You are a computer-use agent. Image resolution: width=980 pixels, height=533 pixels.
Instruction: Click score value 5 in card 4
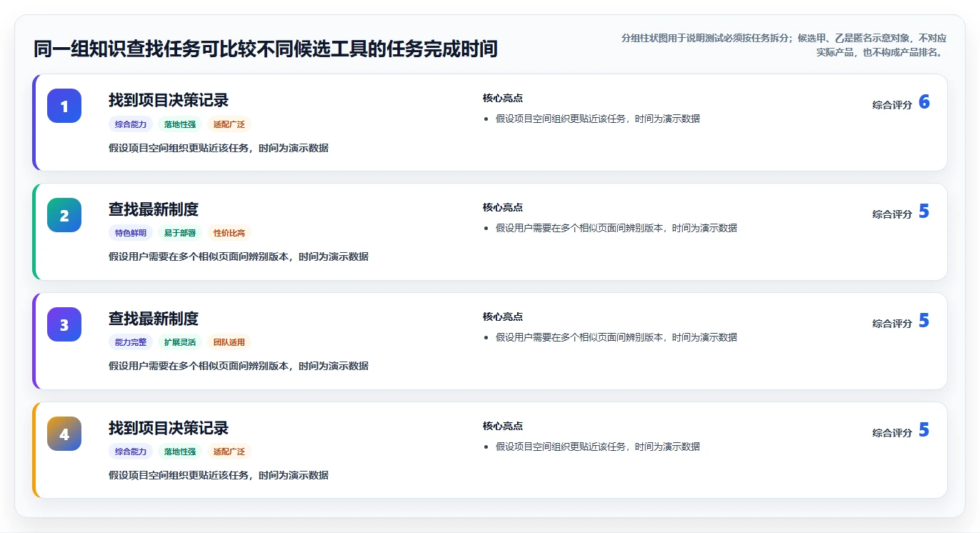coord(924,430)
